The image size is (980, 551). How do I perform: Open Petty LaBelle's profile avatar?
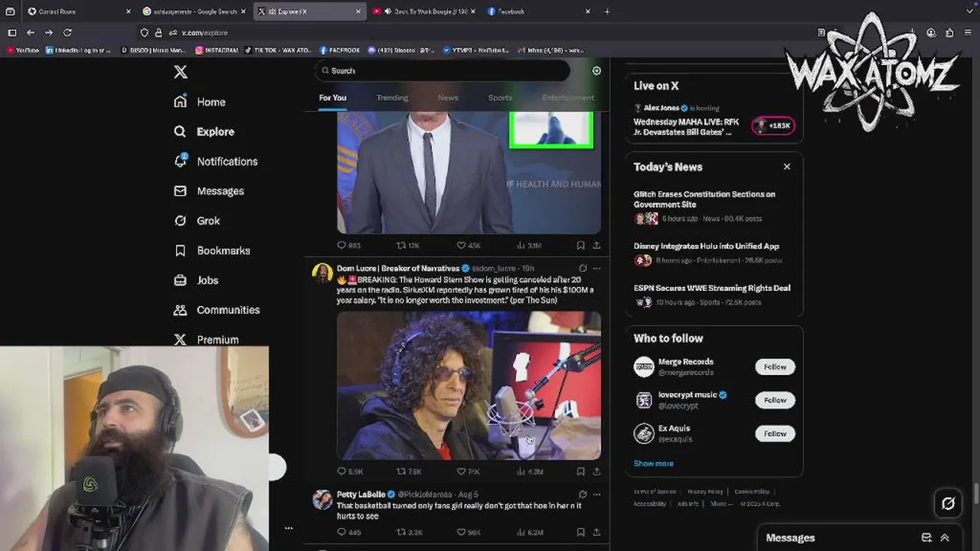tap(322, 500)
